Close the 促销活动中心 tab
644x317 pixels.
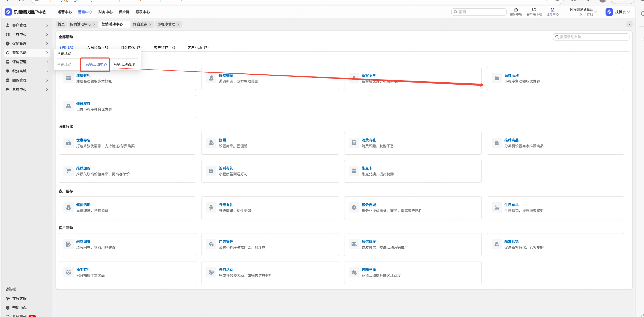(94, 24)
